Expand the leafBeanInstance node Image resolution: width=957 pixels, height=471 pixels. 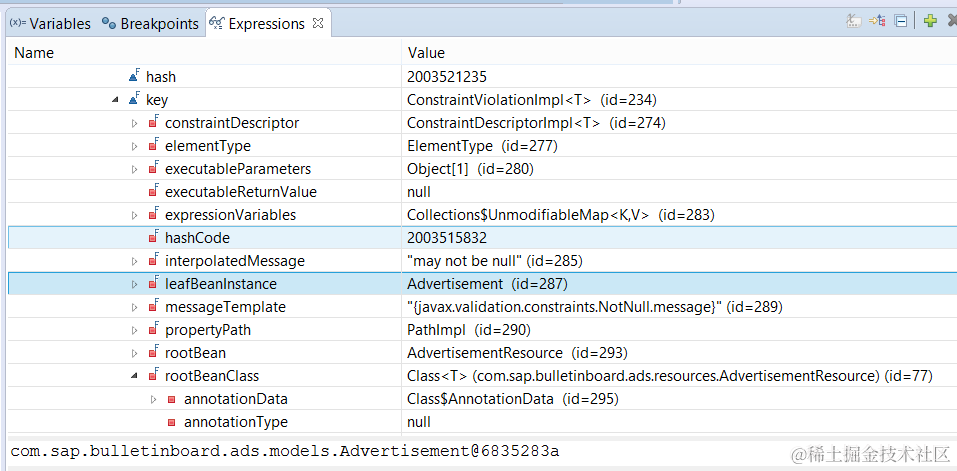[x=135, y=284]
